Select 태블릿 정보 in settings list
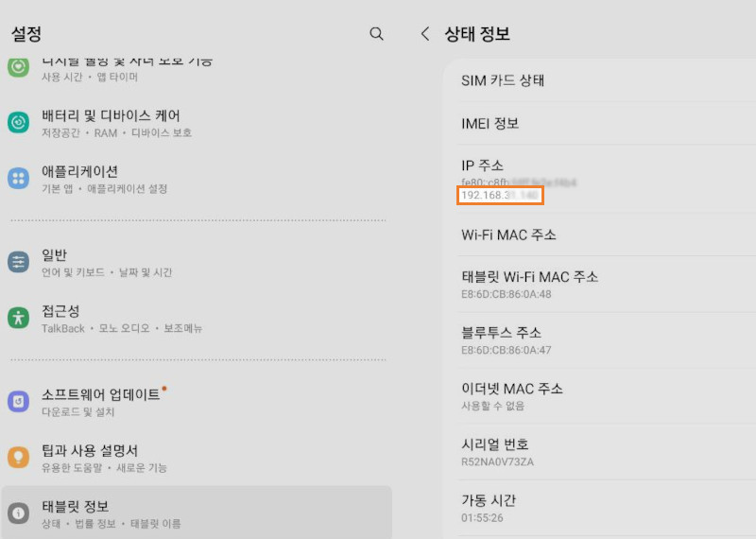 197,513
